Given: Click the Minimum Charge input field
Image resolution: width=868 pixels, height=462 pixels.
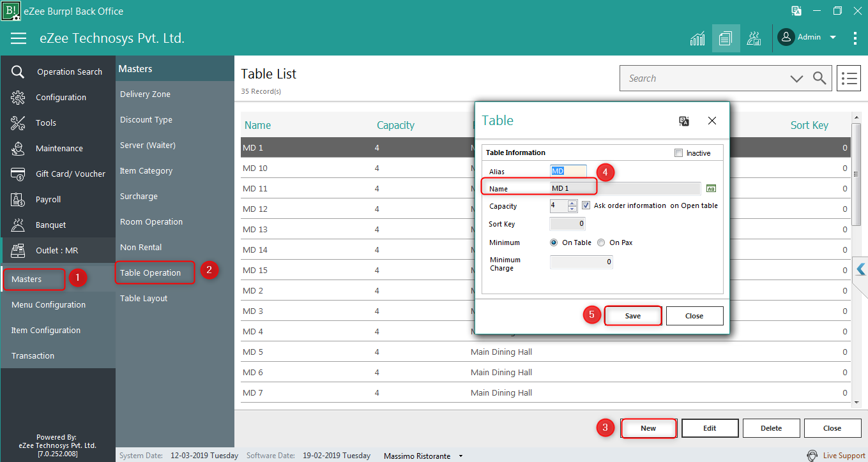Looking at the screenshot, I should tap(581, 262).
